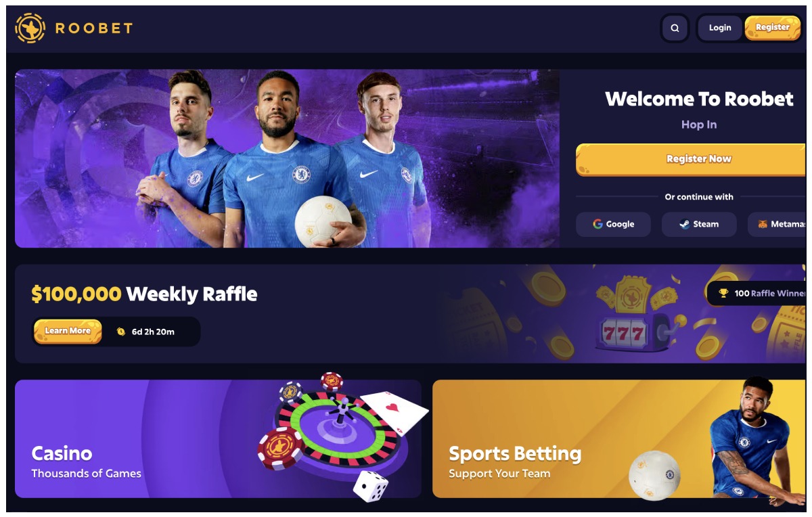This screenshot has width=812, height=517.
Task: Open the Login button
Action: (720, 28)
